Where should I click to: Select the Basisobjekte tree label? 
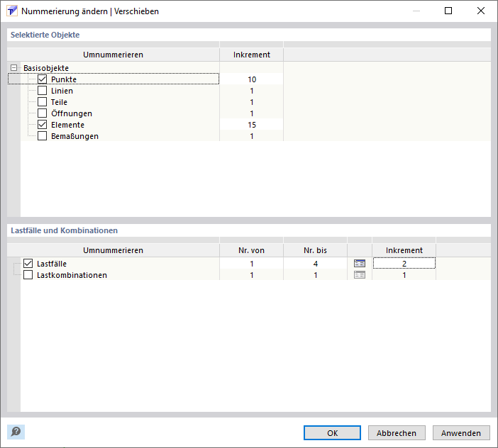pyautogui.click(x=46, y=68)
